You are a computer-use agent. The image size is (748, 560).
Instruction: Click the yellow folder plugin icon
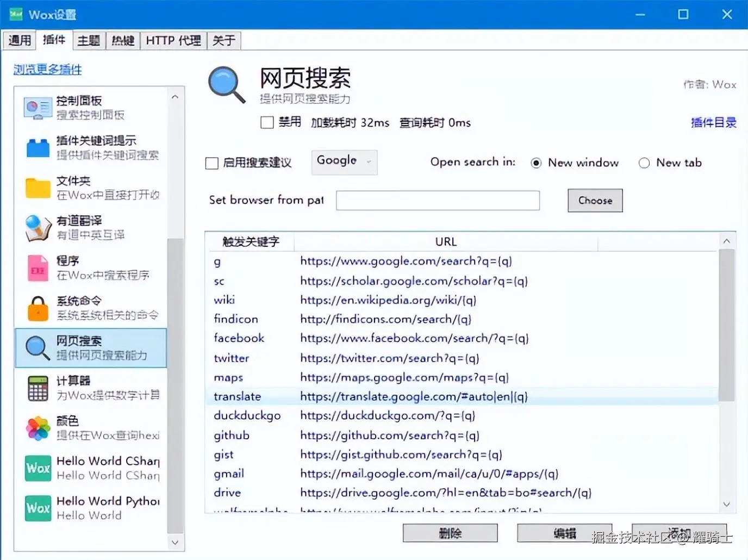(38, 188)
